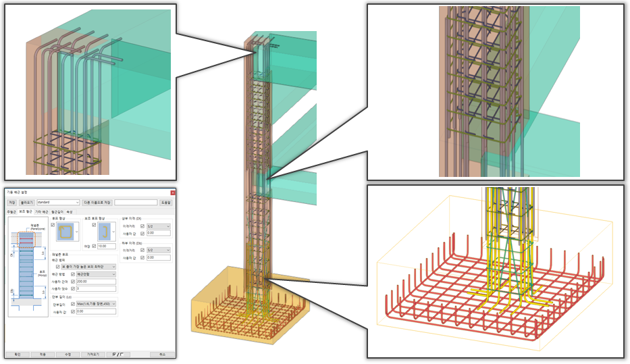Expand the Max(1/6, column length, 450) dropdown
The image size is (630, 364).
point(96,304)
